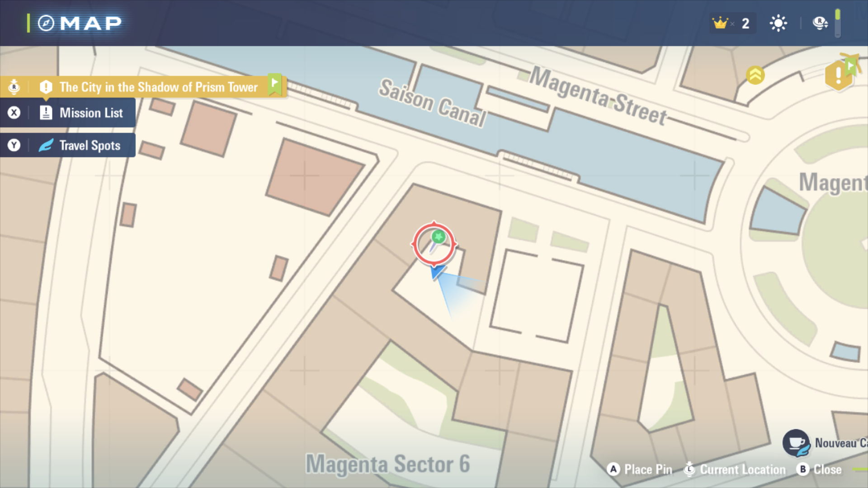
Task: Select the yellow double-chevron map marker
Action: (755, 75)
